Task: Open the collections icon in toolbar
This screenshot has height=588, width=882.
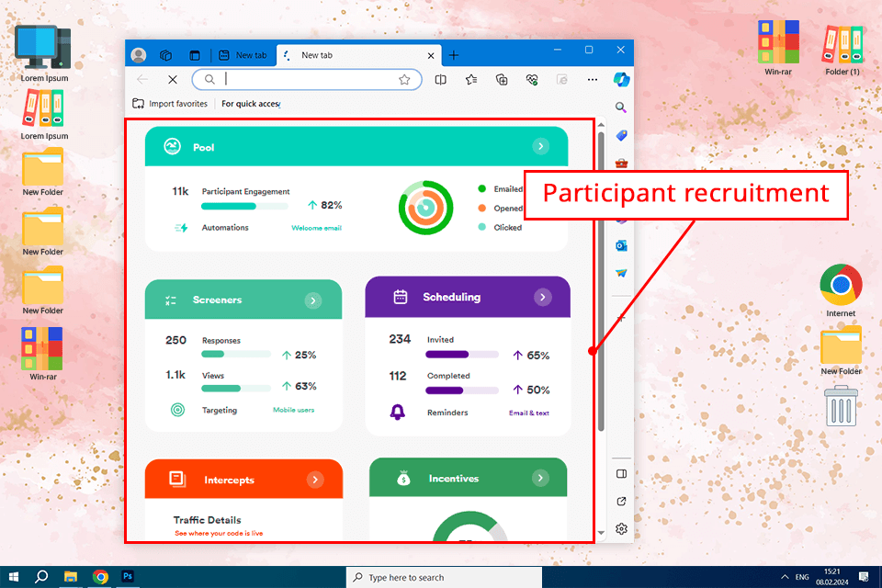Action: pyautogui.click(x=502, y=79)
